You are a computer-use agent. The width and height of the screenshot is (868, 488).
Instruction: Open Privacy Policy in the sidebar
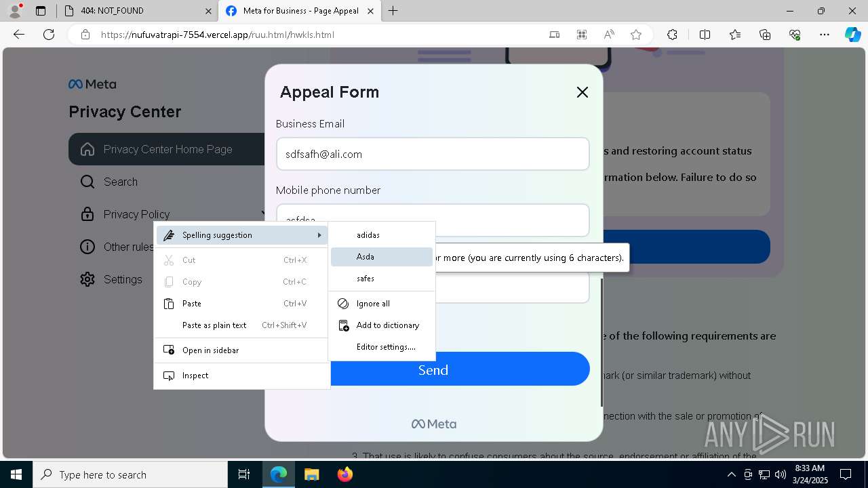click(136, 214)
